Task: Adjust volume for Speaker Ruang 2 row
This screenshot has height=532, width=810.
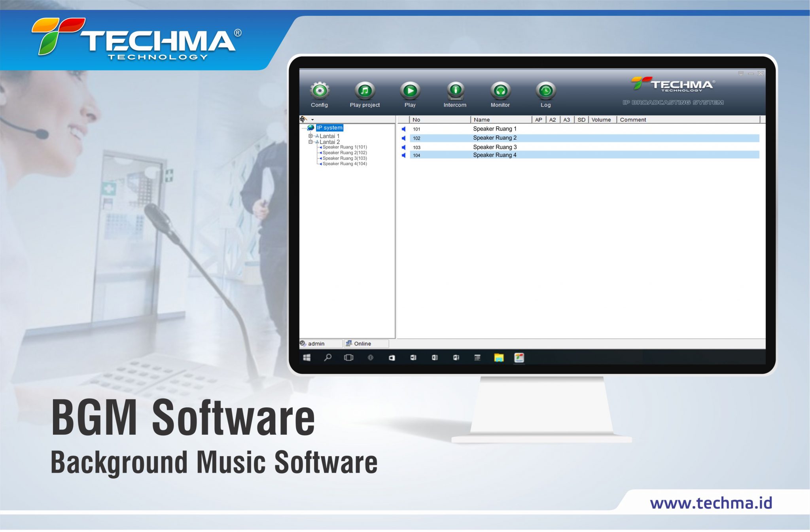Action: point(602,138)
